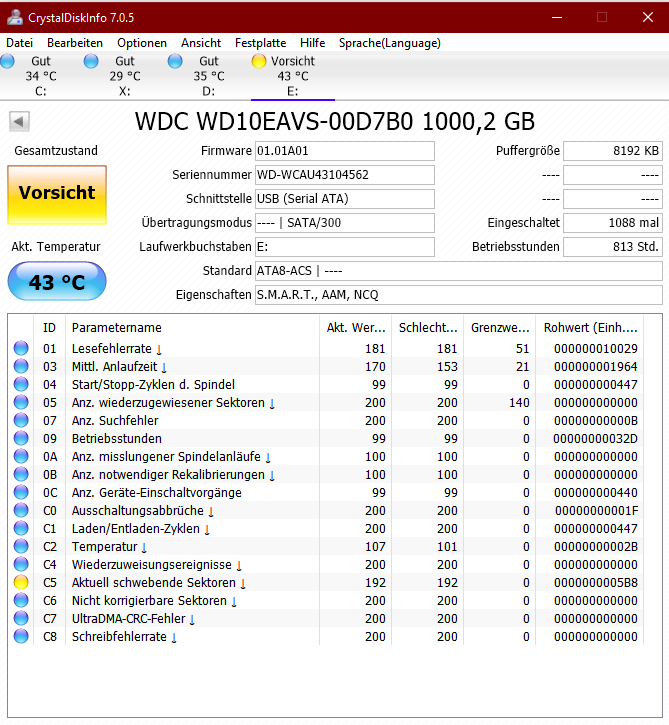Click the Akt. Wer... column header
Viewport: 669px width, 725px height.
(356, 328)
